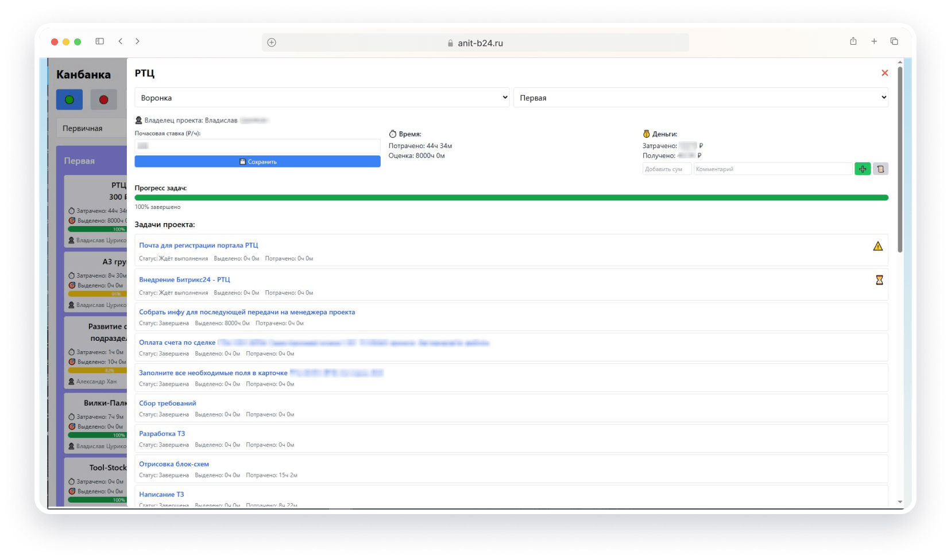The height and width of the screenshot is (560, 951).
Task: Click the Первая column header in Kanban
Action: [x=79, y=161]
